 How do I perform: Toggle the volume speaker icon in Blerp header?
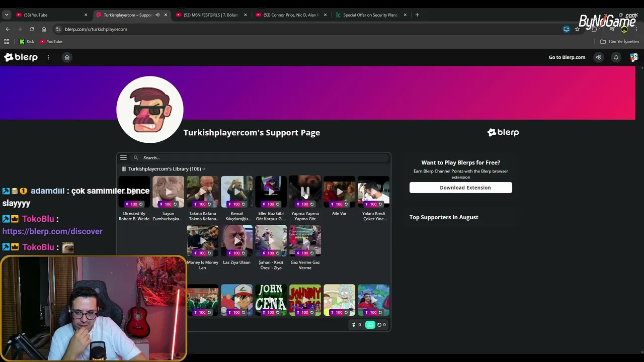tap(599, 57)
